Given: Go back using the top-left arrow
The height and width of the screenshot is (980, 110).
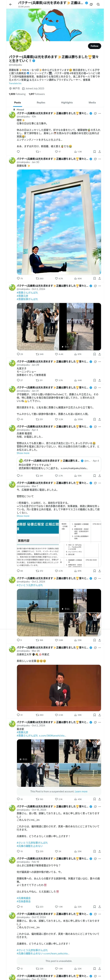Looking at the screenshot, I should [11, 4].
